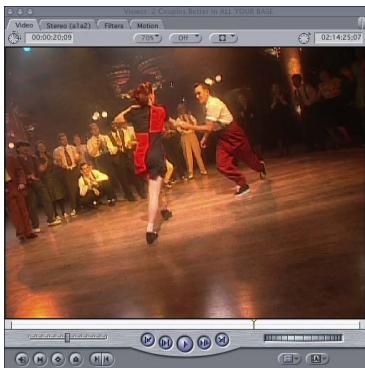Screen dimensions: 365x368
Task: Click the Match Frame button
Action: (22, 359)
